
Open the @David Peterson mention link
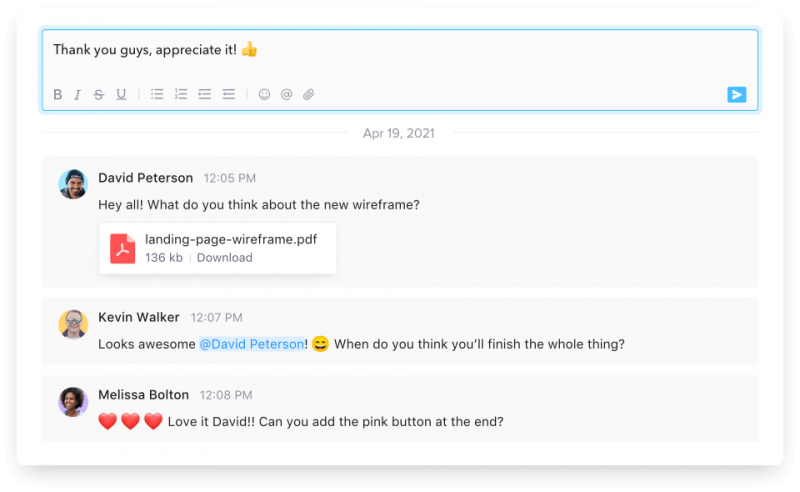(251, 344)
